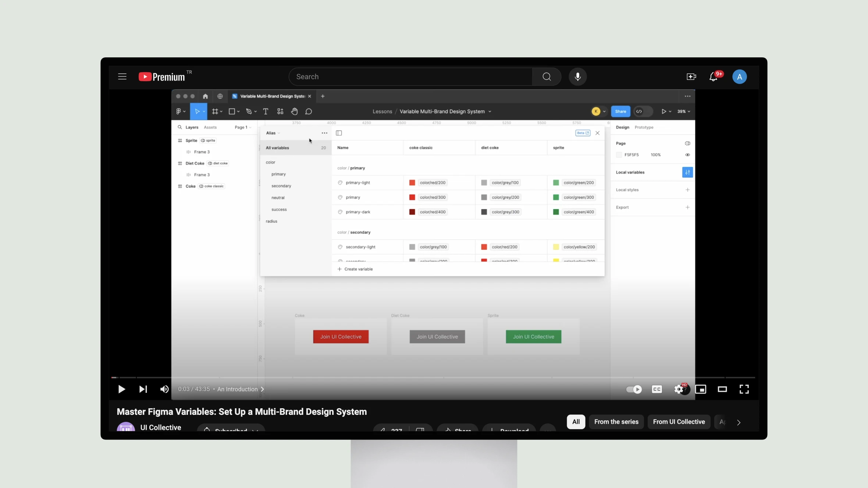Screen dimensions: 868x488
Task: Select the radius group in sidebar
Action: 271,221
